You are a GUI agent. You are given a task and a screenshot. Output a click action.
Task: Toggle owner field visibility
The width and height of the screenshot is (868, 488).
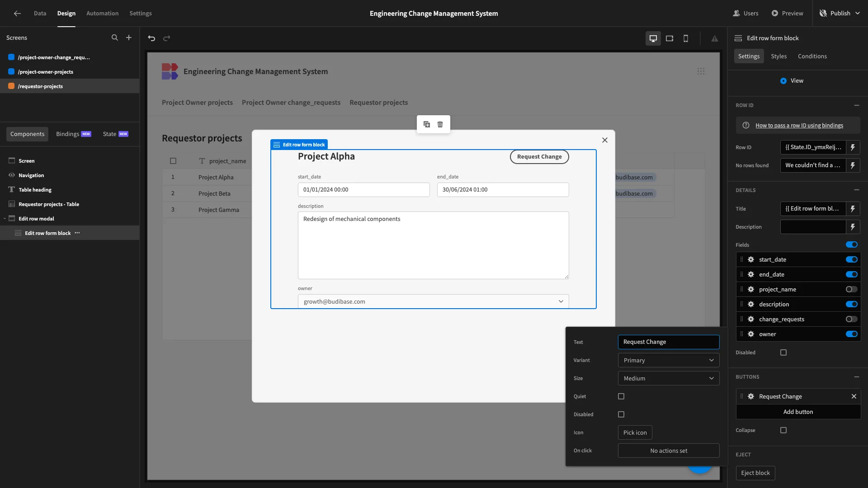point(852,334)
